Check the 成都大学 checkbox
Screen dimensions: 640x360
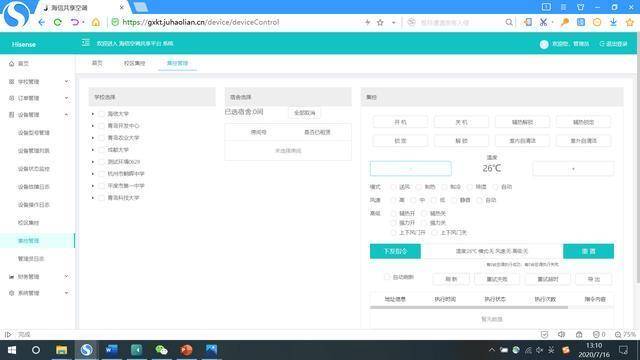(x=101, y=150)
